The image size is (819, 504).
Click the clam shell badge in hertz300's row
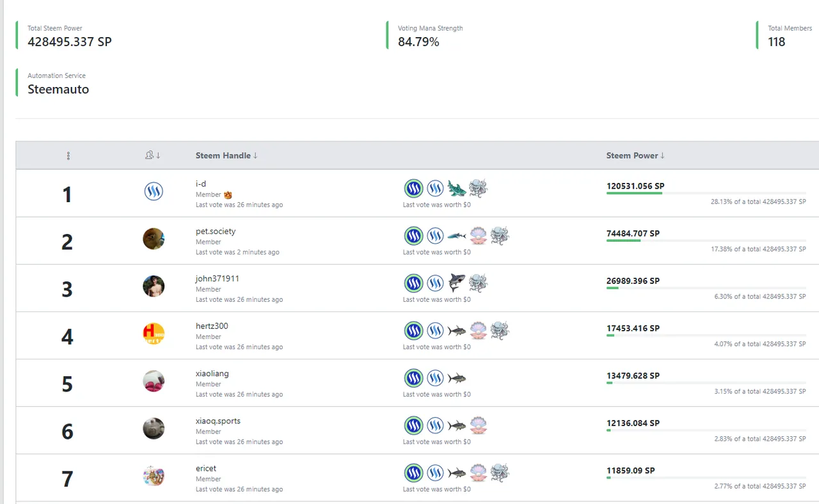coord(478,331)
